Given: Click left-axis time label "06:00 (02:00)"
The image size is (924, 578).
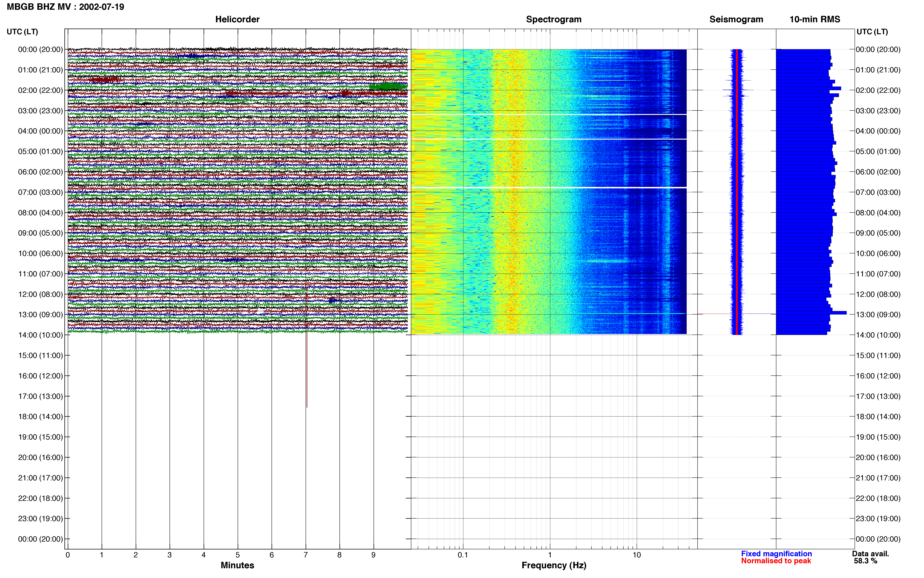Looking at the screenshot, I should [x=41, y=172].
